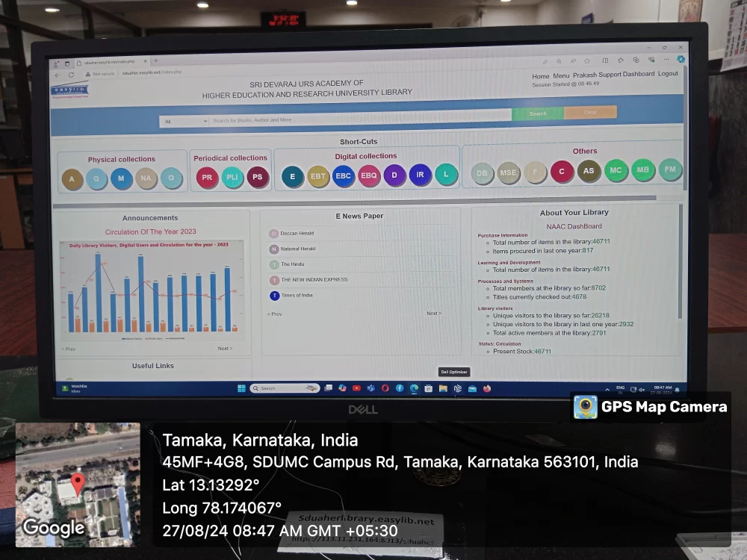Open Microsoft Edge from the taskbar
Viewport: 747px width, 560px height.
[x=414, y=388]
